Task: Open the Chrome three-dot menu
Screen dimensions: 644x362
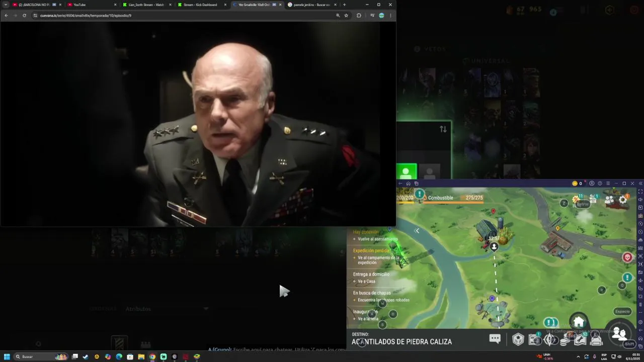Action: 390,16
